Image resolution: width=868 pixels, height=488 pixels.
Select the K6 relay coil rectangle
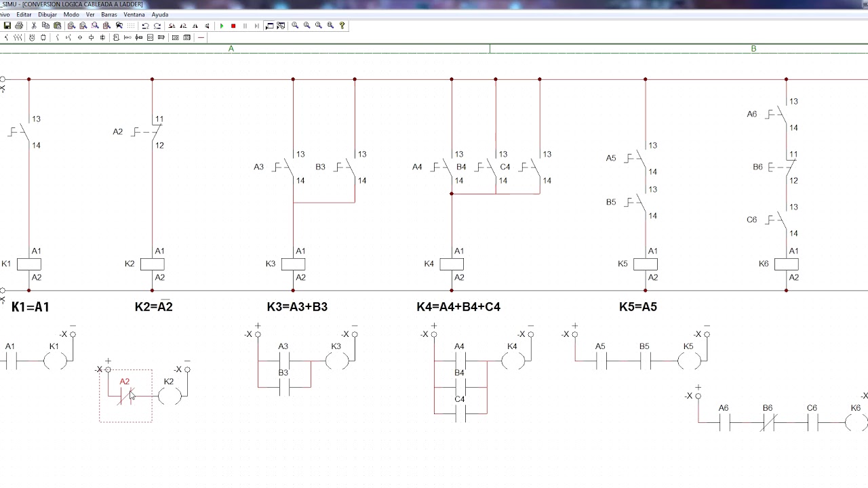(786, 264)
